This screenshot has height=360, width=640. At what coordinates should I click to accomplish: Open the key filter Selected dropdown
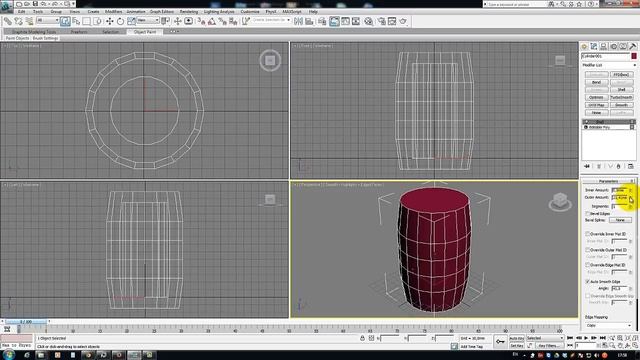(x=545, y=338)
